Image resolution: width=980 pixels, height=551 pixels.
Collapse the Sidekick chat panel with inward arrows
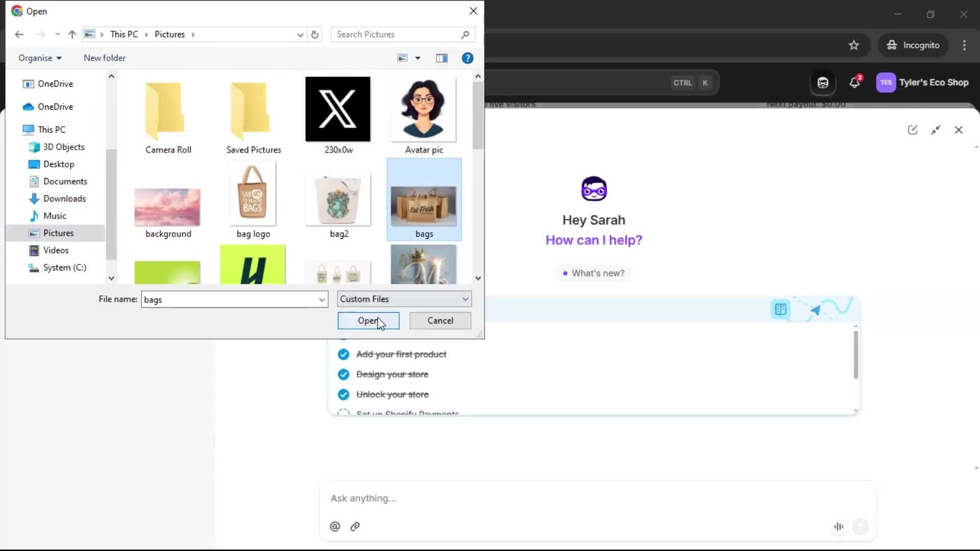click(x=937, y=130)
